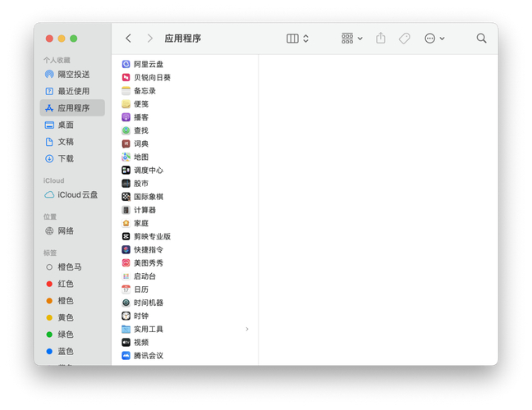Click the 视频 Apple TV icon
The height and width of the screenshot is (410, 532).
click(x=126, y=342)
